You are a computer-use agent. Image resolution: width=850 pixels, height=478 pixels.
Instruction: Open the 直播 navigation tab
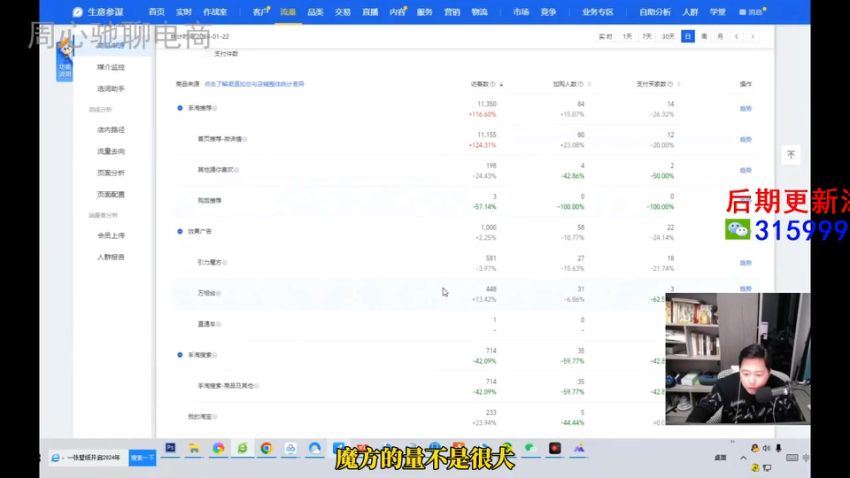(370, 12)
